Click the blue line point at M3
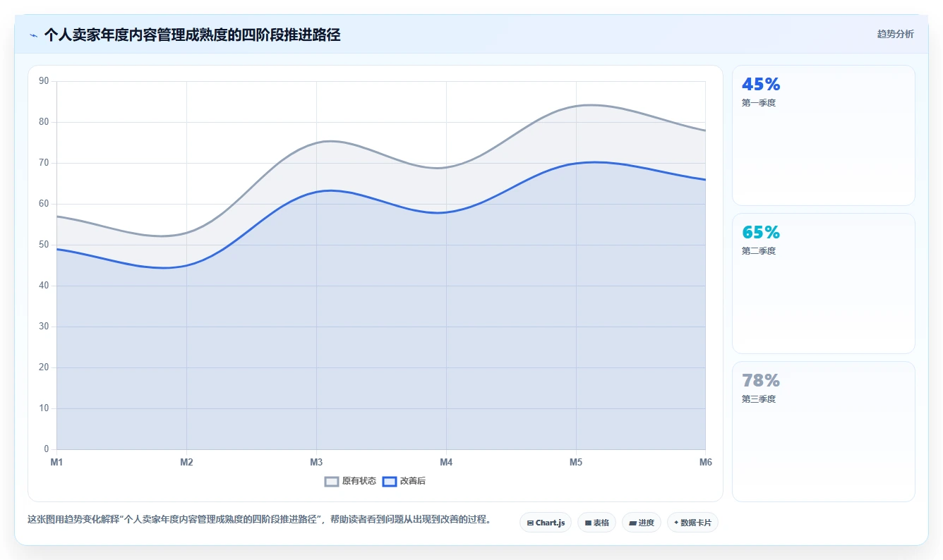Screen dimensions: 943x560 (316, 192)
